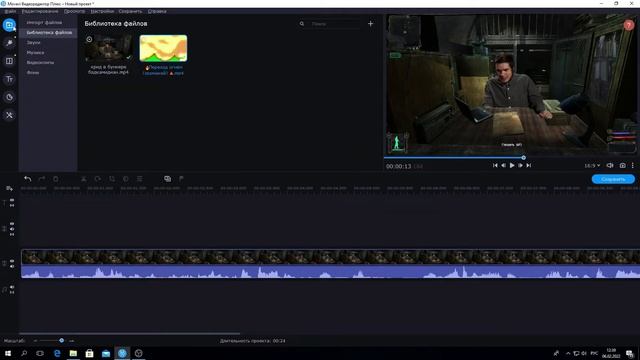Toggle link on the audio track
This screenshot has height=360, width=640.
tap(12, 292)
